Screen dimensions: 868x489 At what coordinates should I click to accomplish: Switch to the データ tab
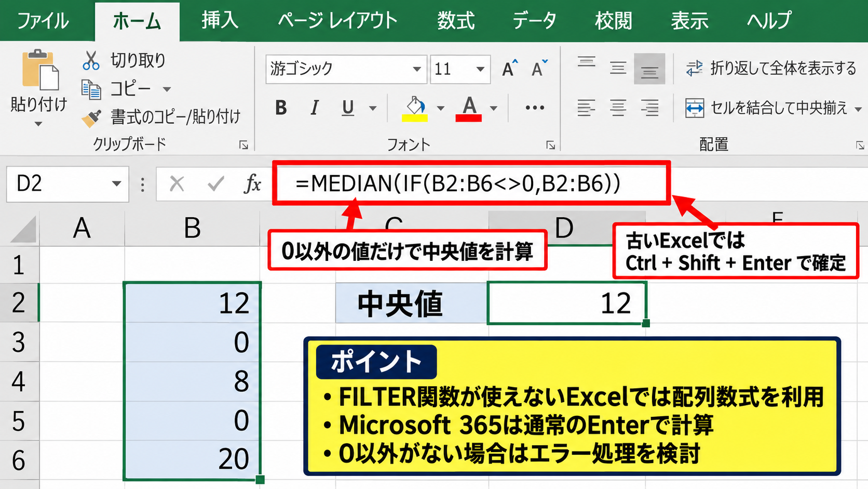click(534, 21)
